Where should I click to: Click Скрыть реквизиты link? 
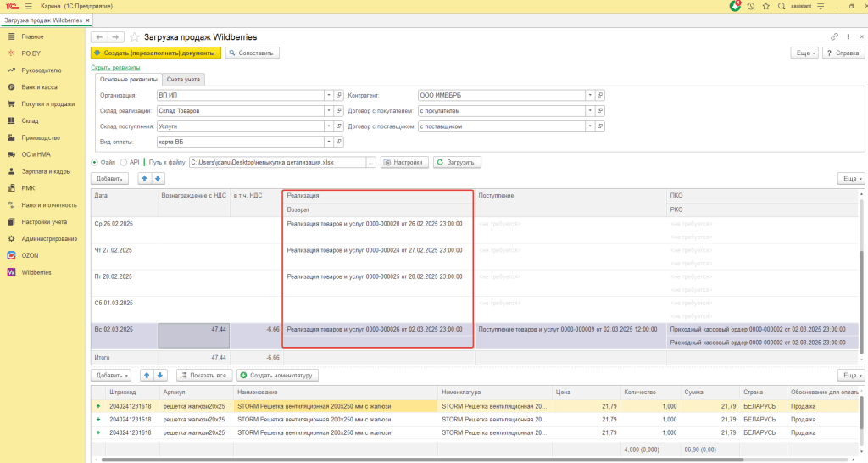(x=115, y=68)
